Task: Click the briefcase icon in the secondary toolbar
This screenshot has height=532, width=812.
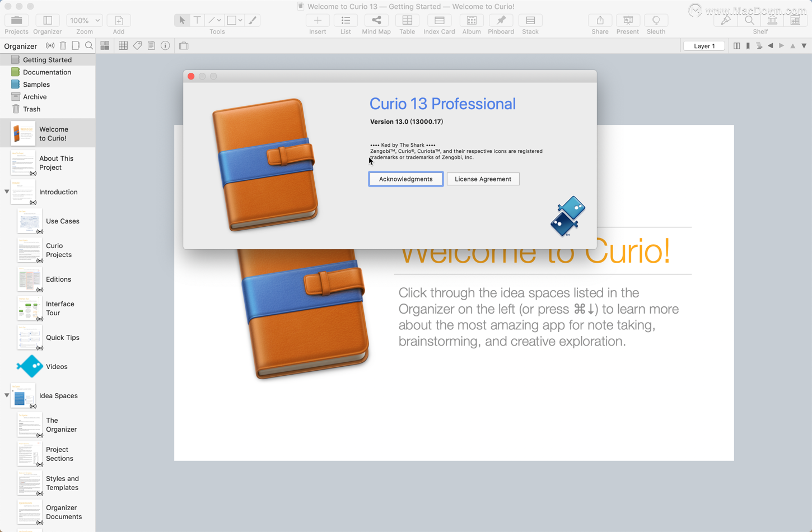Action: coord(184,46)
